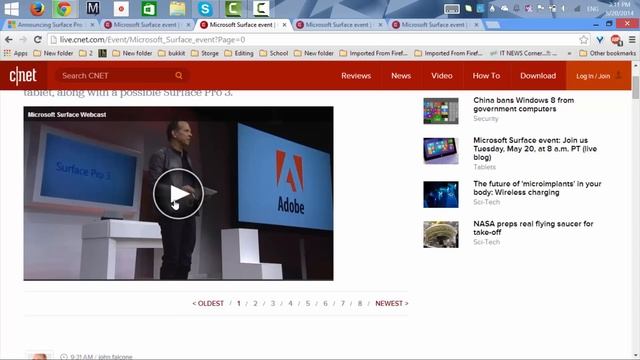
Task: Open the red-dot recorder app icon
Action: [x=121, y=8]
